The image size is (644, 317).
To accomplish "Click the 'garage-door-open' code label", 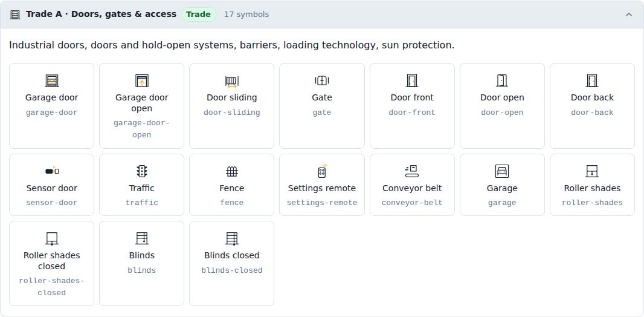I will point(142,129).
